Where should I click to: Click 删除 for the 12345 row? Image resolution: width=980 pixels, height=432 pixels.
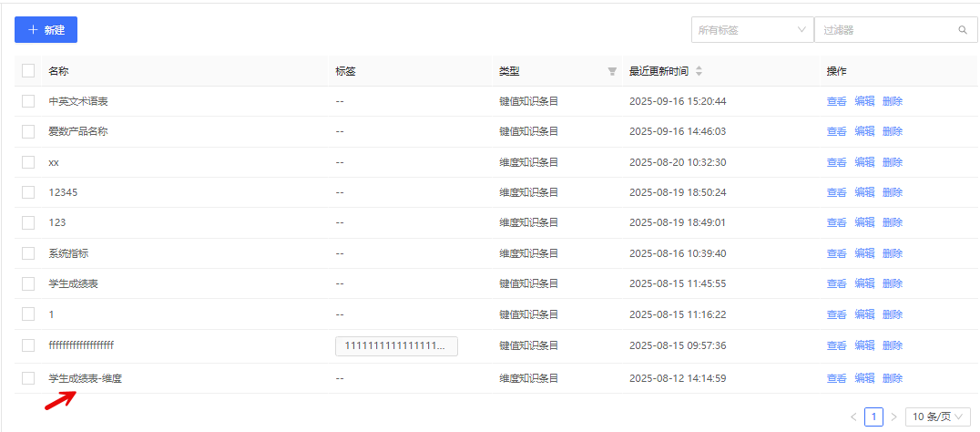click(x=893, y=192)
